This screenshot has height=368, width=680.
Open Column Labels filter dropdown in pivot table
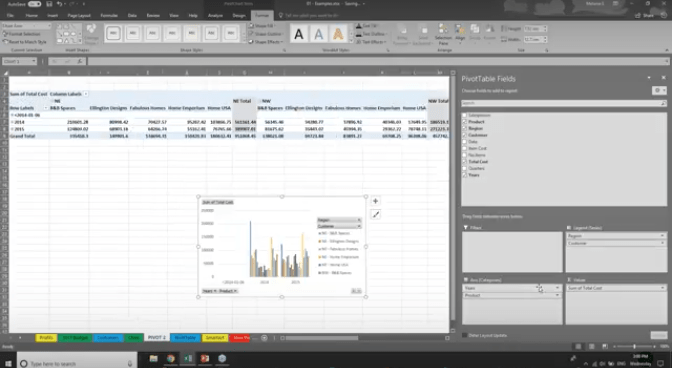[86, 94]
